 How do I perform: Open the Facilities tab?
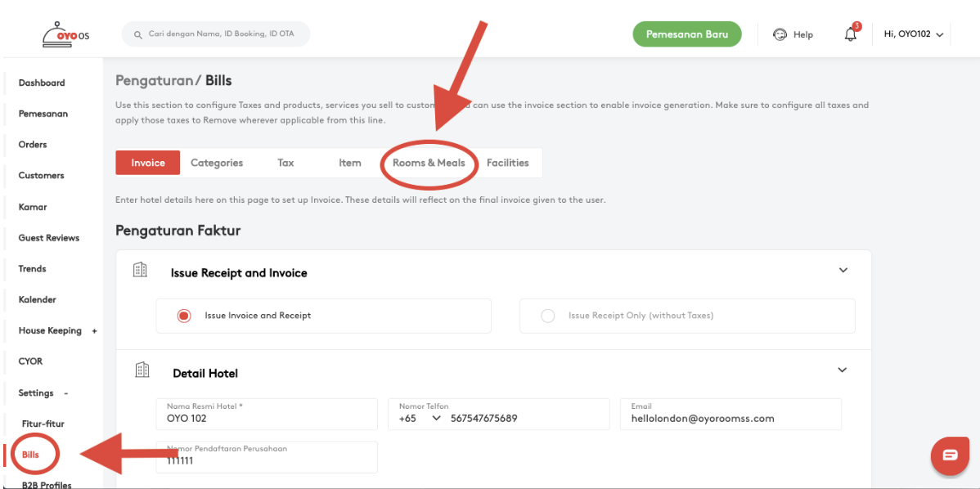(x=507, y=163)
